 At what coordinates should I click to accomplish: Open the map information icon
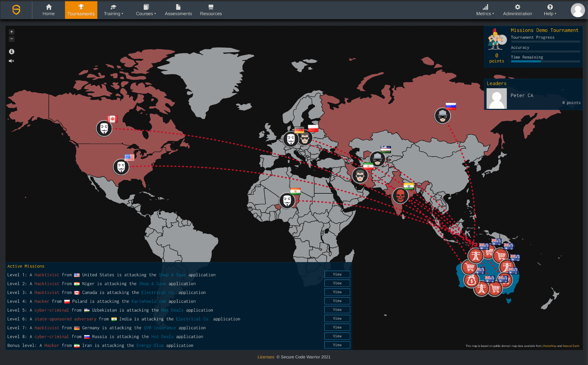pyautogui.click(x=11, y=51)
